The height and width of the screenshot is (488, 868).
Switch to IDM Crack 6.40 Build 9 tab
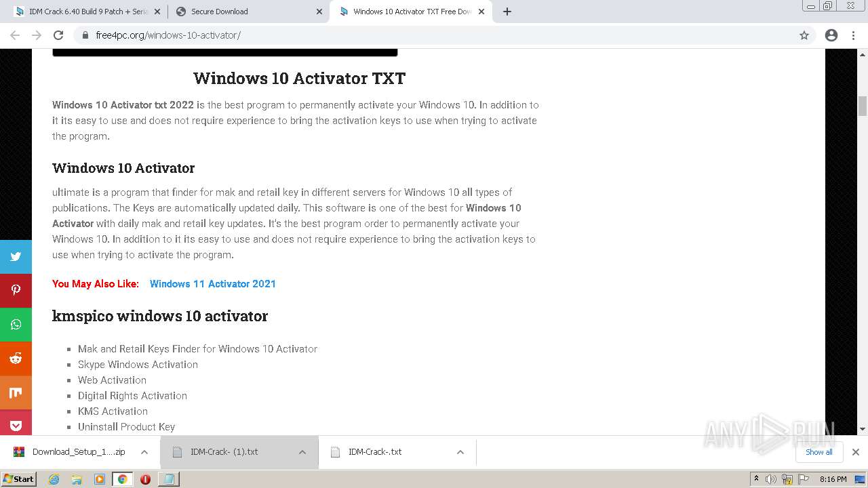click(86, 12)
